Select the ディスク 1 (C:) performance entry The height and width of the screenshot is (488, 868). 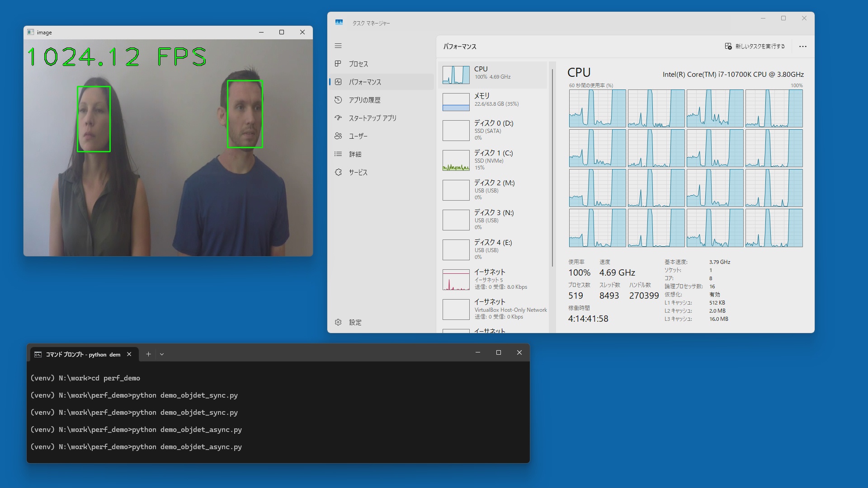[x=493, y=160]
